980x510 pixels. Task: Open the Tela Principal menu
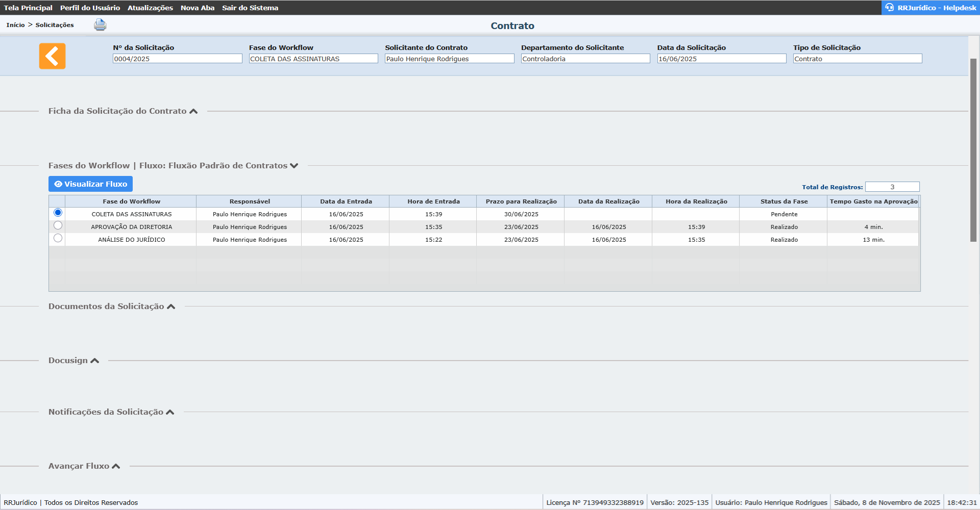tap(28, 8)
